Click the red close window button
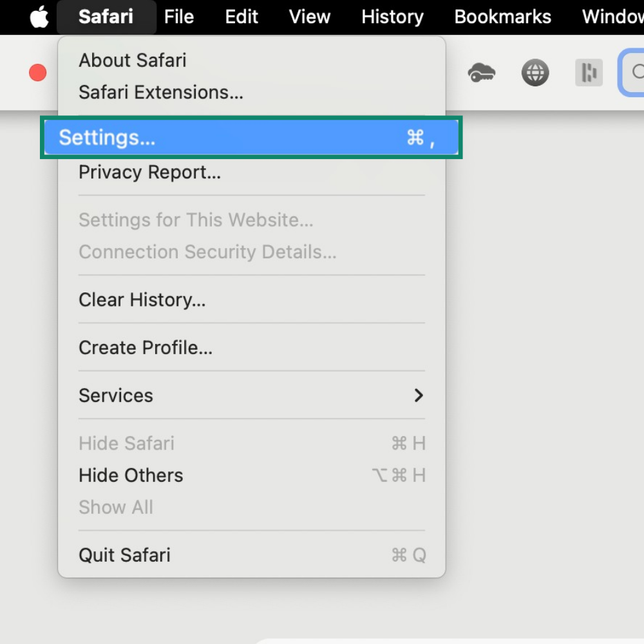 pyautogui.click(x=38, y=73)
